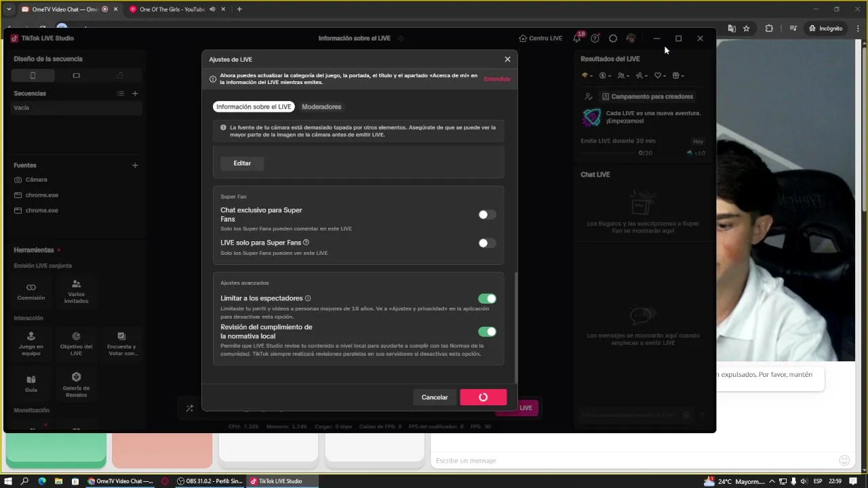Open Encuesta y Votar tool
This screenshot has width=868, height=488.
[x=121, y=344]
